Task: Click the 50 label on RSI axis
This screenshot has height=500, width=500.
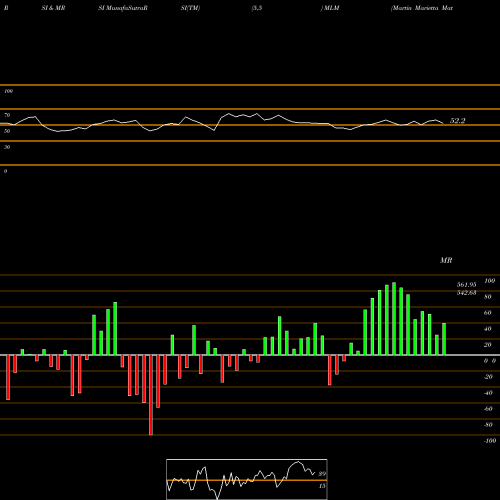Action: click(7, 131)
